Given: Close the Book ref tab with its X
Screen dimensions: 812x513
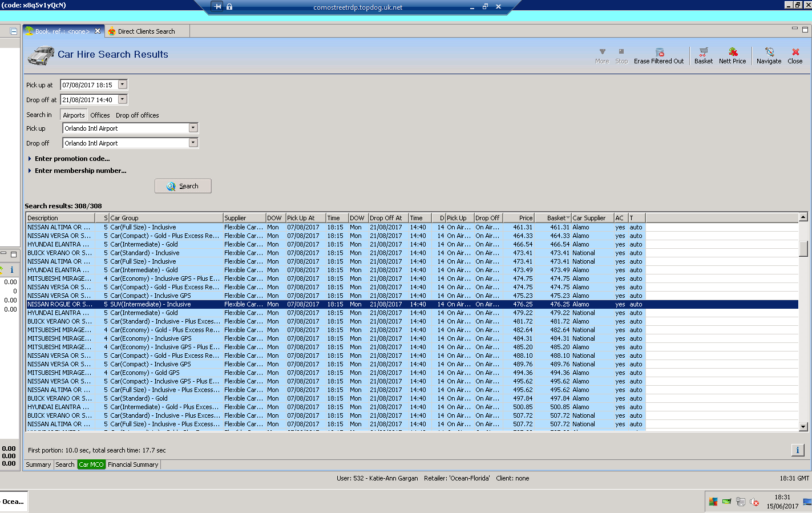Looking at the screenshot, I should (x=98, y=31).
